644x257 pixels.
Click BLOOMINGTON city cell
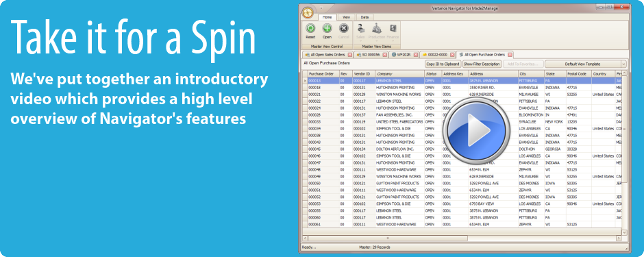[x=531, y=115]
